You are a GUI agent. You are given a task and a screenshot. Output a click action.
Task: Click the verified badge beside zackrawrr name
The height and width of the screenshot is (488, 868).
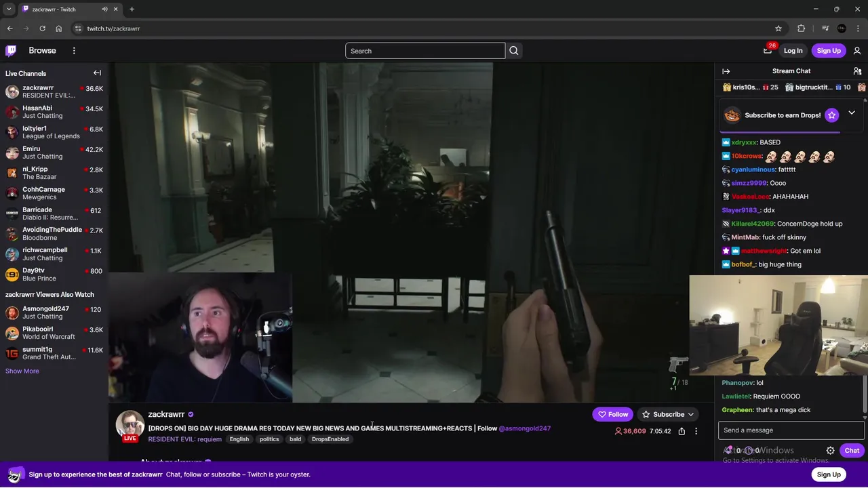[191, 414]
